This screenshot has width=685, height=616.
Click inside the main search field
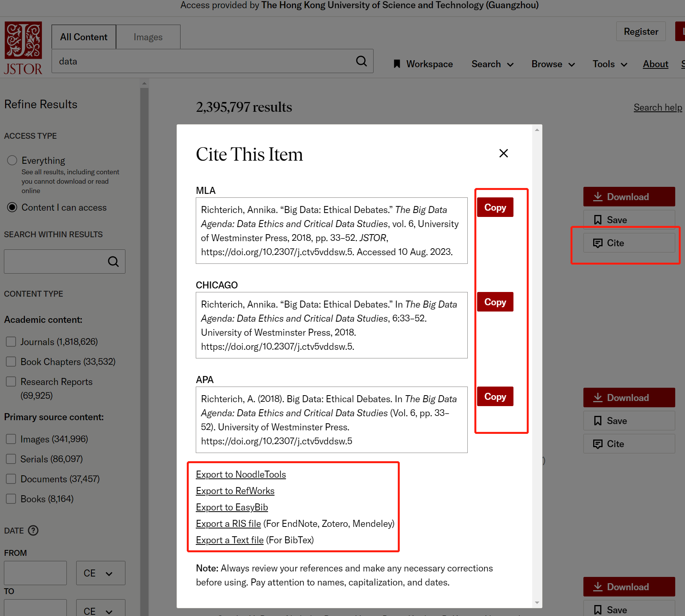coord(195,61)
